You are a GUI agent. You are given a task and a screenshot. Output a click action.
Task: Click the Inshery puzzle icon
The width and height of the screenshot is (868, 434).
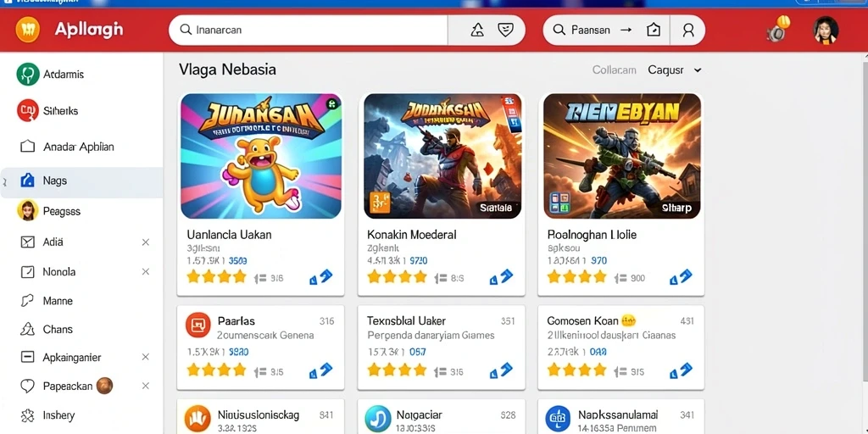pos(27,415)
